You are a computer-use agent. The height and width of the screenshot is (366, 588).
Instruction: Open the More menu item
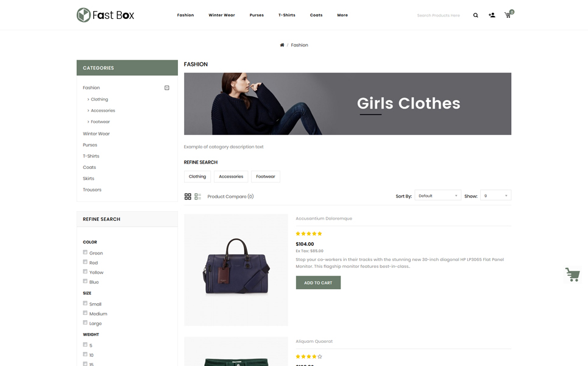pyautogui.click(x=342, y=15)
